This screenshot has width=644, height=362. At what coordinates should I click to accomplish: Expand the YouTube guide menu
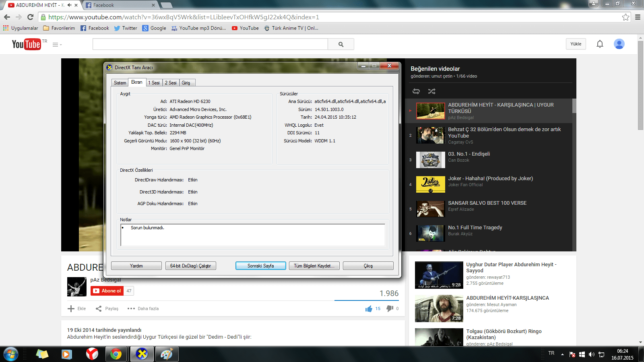click(57, 45)
